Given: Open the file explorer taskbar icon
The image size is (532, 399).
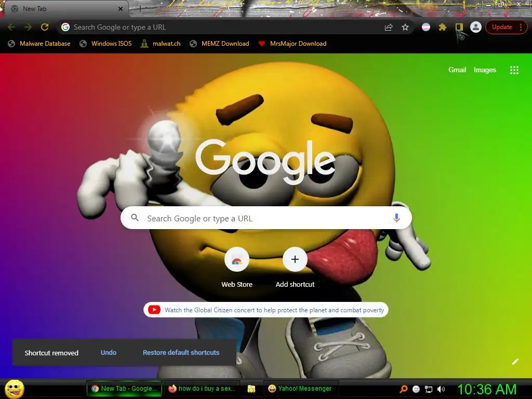Looking at the screenshot, I should tap(251, 389).
